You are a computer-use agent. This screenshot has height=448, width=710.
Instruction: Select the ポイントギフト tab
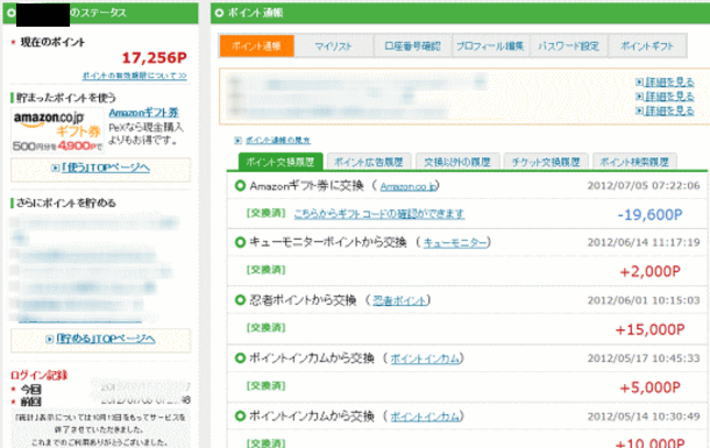(647, 46)
